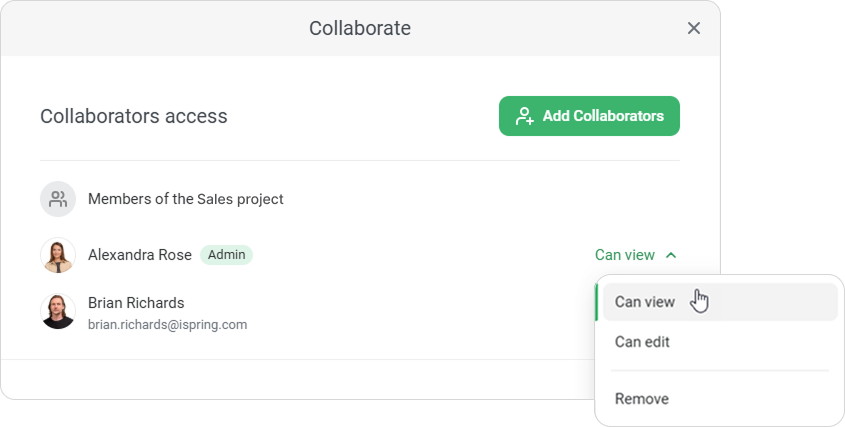
Task: Click Alexandra Rose's Can view permission dropdown
Action: 622,255
